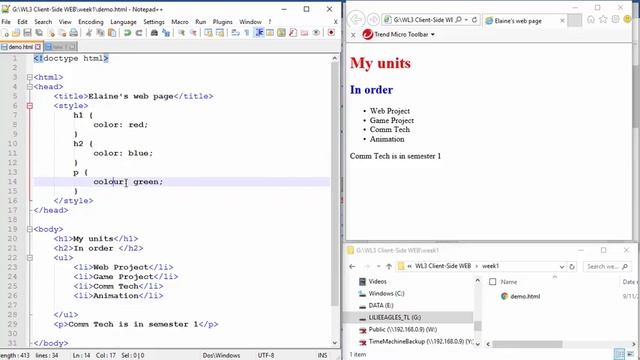Viewport: 640px width, 360px height.
Task: Open the Trend Micro Toolbar dropdown
Action: click(x=433, y=35)
